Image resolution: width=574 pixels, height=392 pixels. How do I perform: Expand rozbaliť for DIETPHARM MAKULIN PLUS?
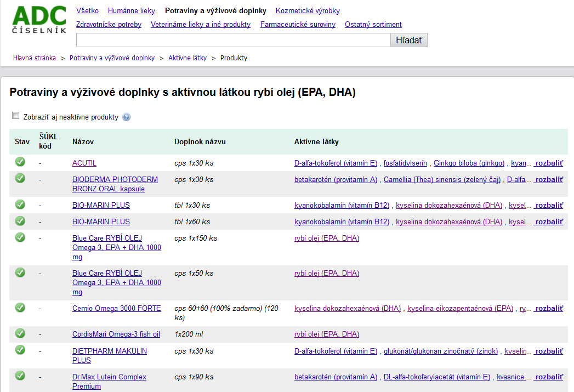click(548, 351)
